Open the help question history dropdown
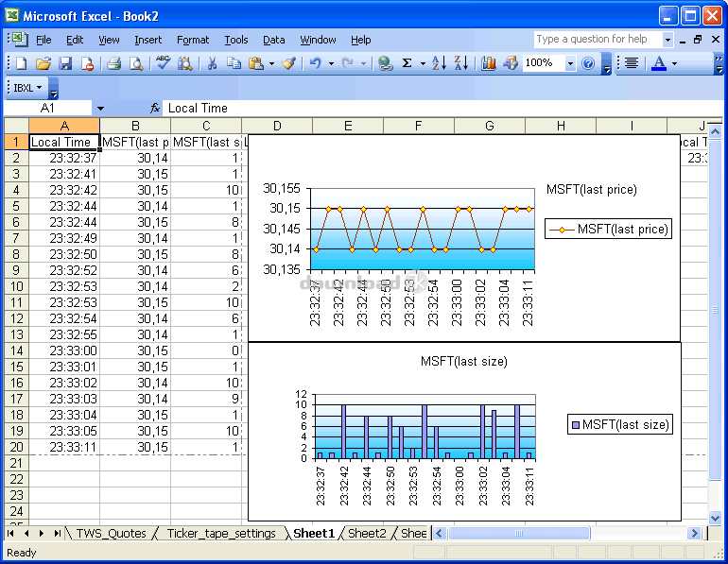Viewport: 728px width, 564px height. [x=667, y=40]
